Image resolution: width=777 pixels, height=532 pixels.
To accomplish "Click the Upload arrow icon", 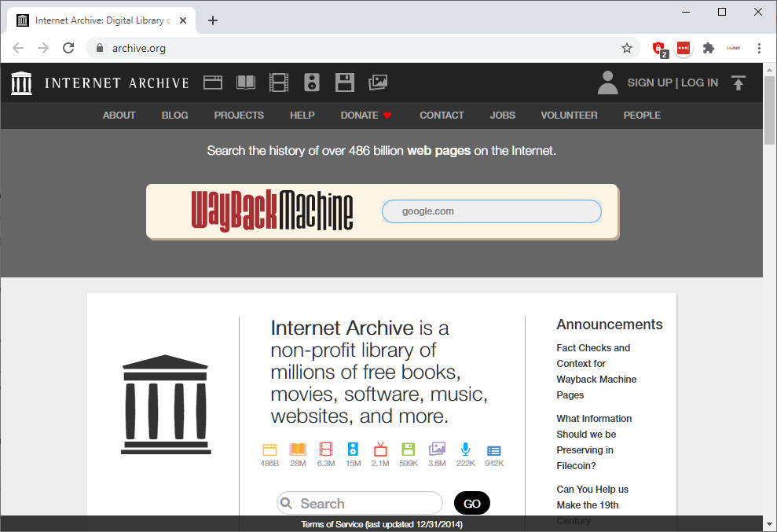I will coord(739,83).
